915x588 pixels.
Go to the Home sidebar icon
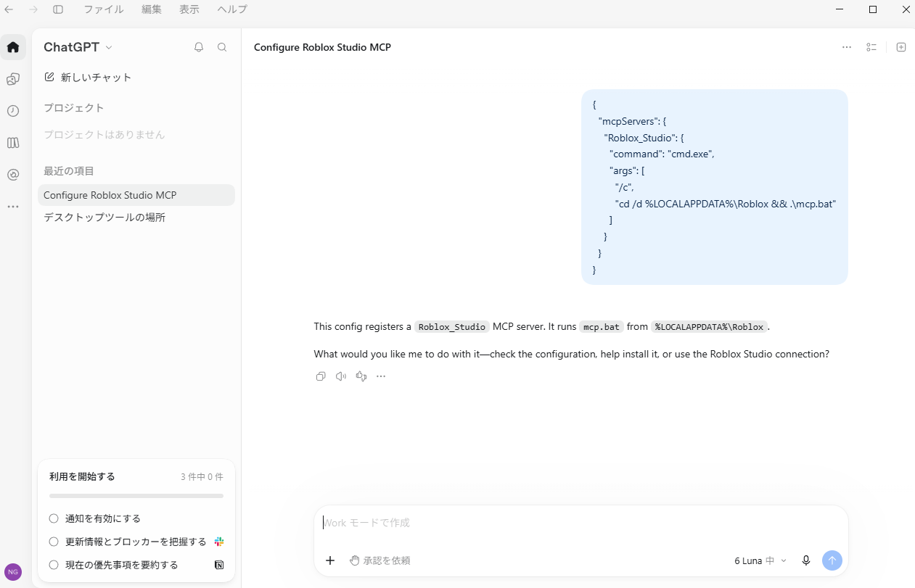13,47
